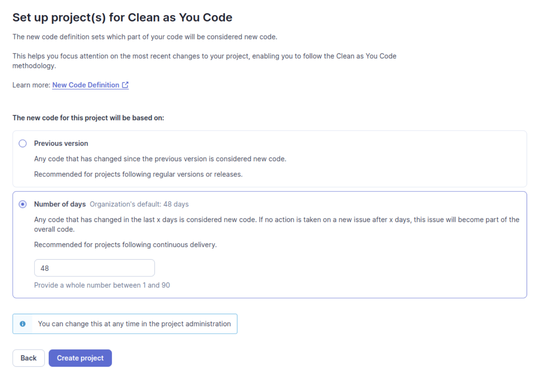553x392 pixels.
Task: Click the Learn more link text
Action: coord(31,85)
